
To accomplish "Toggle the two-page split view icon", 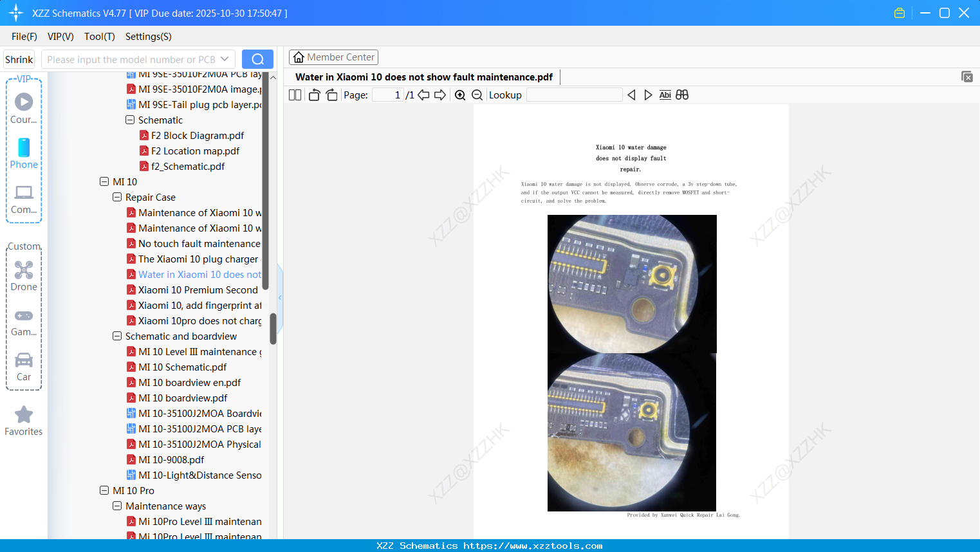I will pos(295,95).
